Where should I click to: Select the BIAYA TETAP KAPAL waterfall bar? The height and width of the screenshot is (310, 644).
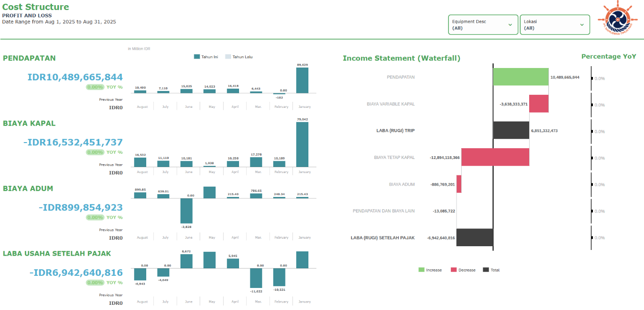pos(495,157)
